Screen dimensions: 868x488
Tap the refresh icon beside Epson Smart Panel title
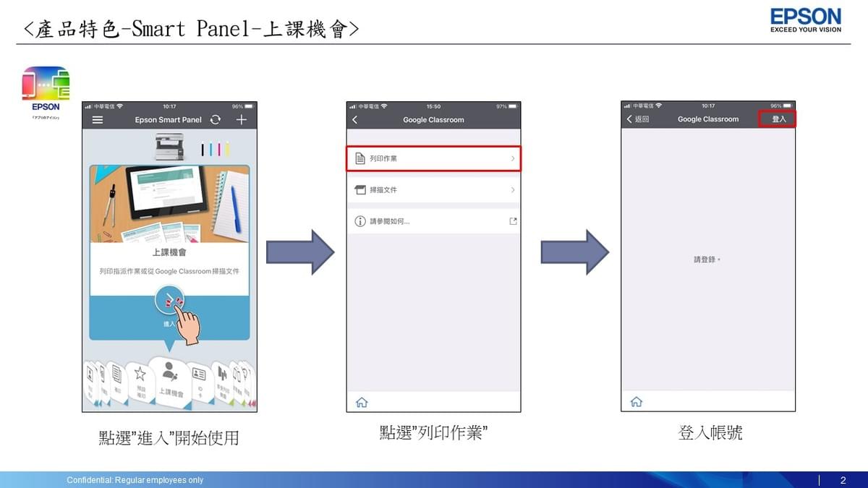click(215, 120)
